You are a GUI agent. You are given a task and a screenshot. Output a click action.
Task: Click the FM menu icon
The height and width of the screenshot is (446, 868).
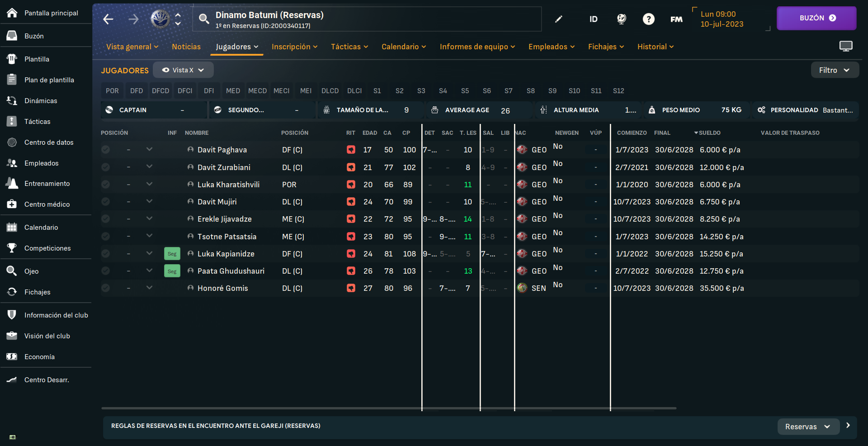pos(676,19)
